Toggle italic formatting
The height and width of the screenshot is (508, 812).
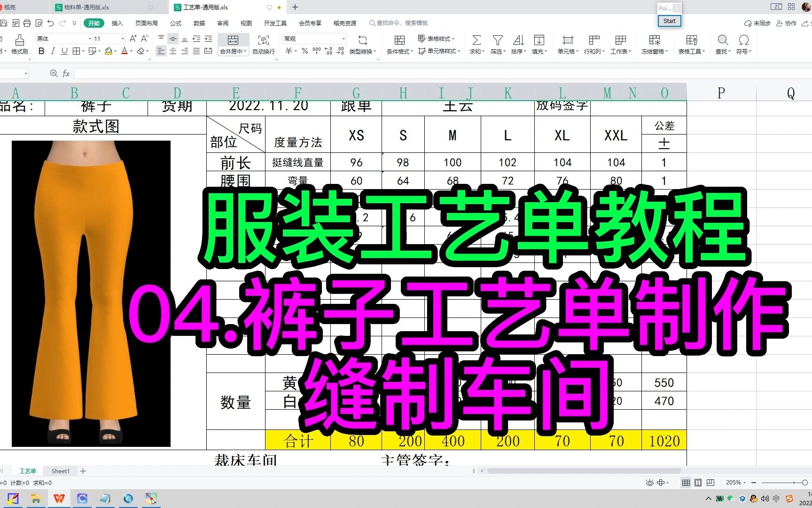(53, 51)
